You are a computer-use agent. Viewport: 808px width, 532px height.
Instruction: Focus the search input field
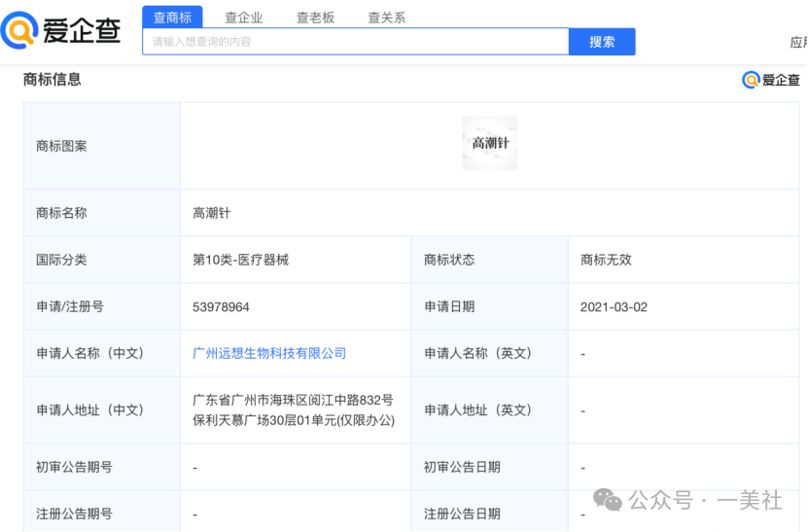(356, 42)
